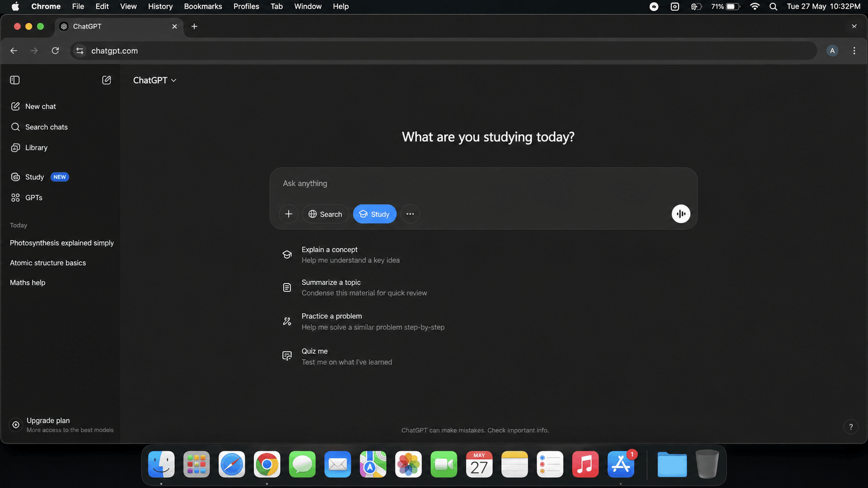Screen dimensions: 868x488
Task: Select the 'Quiz me' suggestion
Action: pyautogui.click(x=337, y=356)
